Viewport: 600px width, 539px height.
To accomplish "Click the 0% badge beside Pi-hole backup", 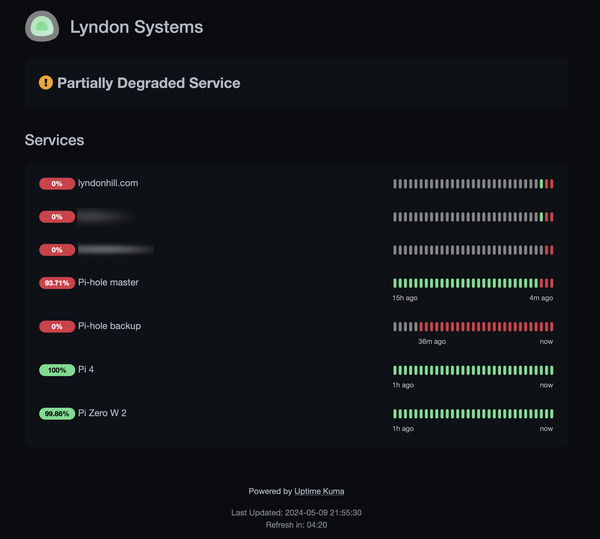I will coord(57,327).
